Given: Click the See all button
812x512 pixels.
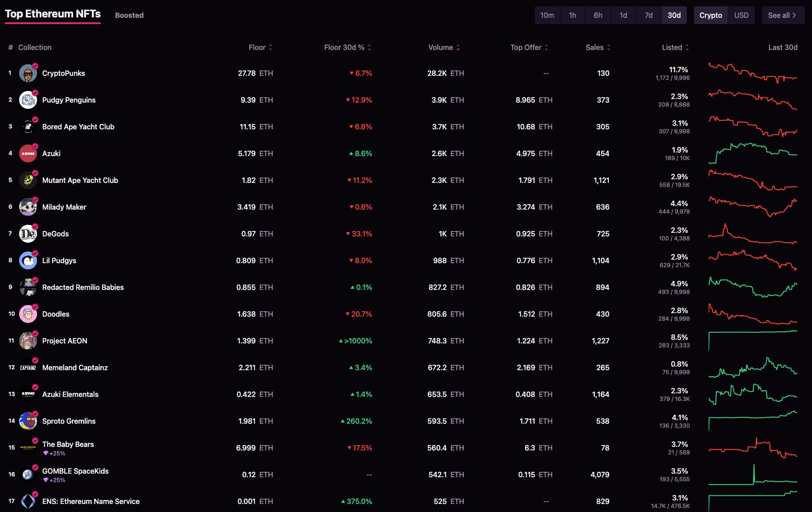Looking at the screenshot, I should point(783,15).
